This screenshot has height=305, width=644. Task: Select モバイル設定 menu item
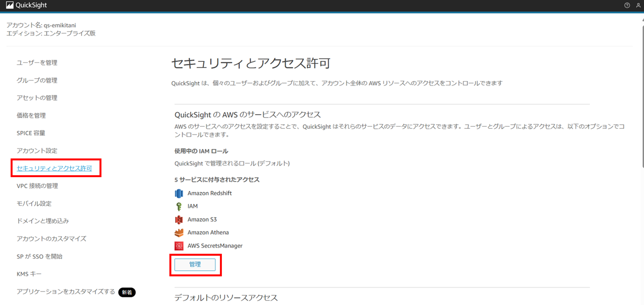[x=34, y=204]
